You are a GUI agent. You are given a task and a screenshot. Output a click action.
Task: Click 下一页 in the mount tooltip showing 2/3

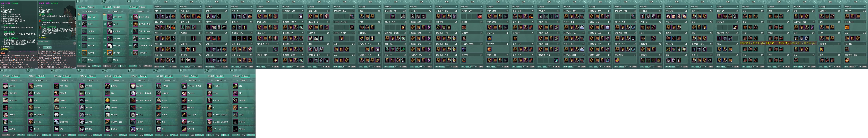coord(48,48)
